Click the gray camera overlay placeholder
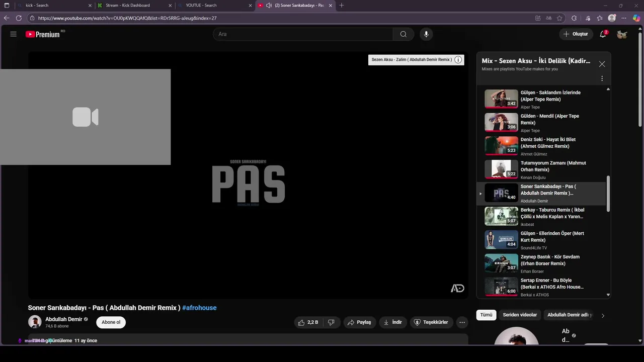 (x=85, y=117)
